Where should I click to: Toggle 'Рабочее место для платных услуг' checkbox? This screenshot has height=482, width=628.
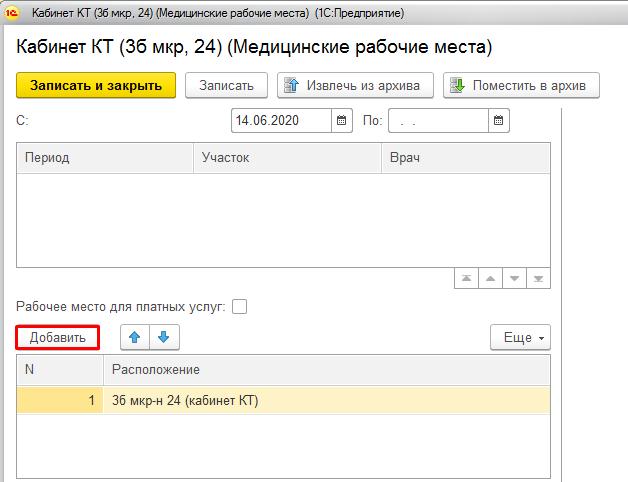239,306
